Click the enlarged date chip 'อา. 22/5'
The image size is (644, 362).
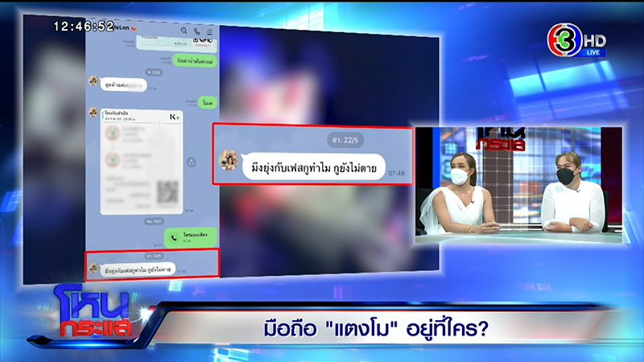click(x=345, y=140)
